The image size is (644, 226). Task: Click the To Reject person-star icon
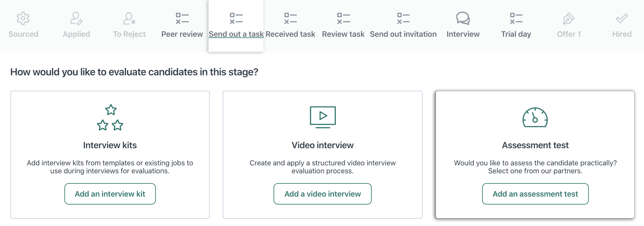coord(129,18)
